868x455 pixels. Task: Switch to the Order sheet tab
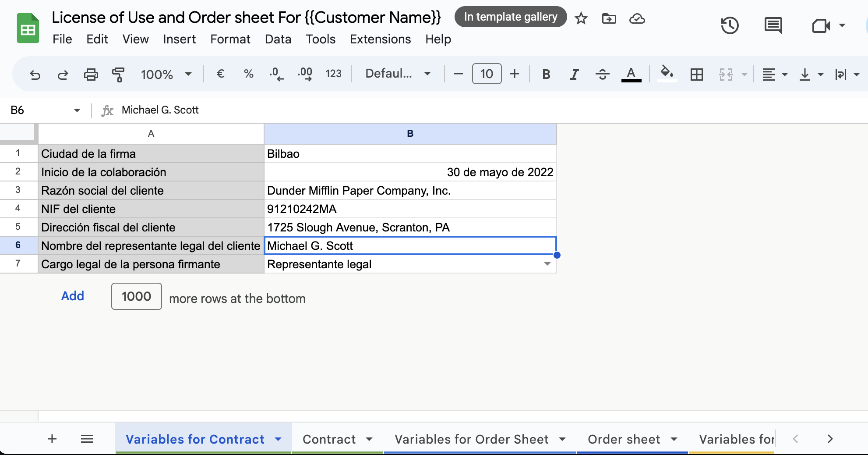[x=624, y=439]
